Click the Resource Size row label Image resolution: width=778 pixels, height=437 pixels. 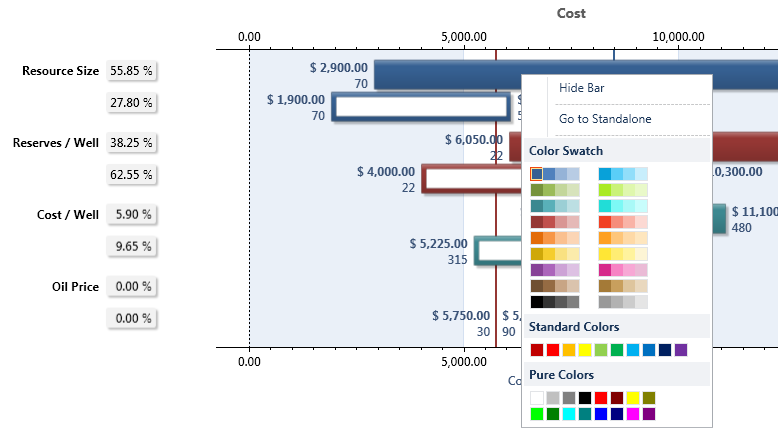[60, 71]
